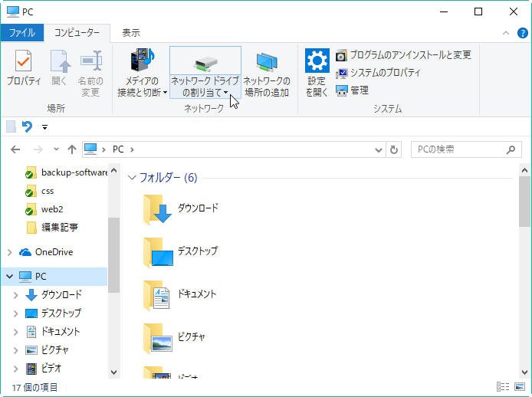Open メディアの接続と切断 media icon
Image resolution: width=532 pixels, height=397 pixels.
point(143,60)
